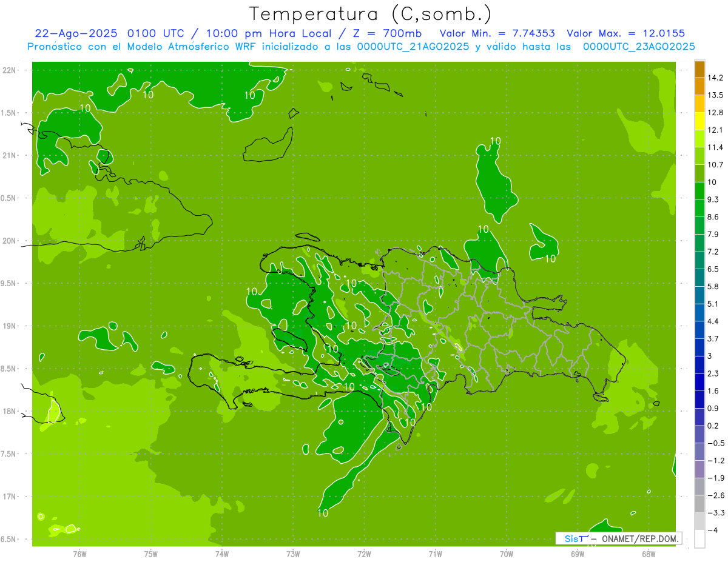728x562 pixels.
Task: Click the latitude label "18N"
Action: (x=10, y=411)
